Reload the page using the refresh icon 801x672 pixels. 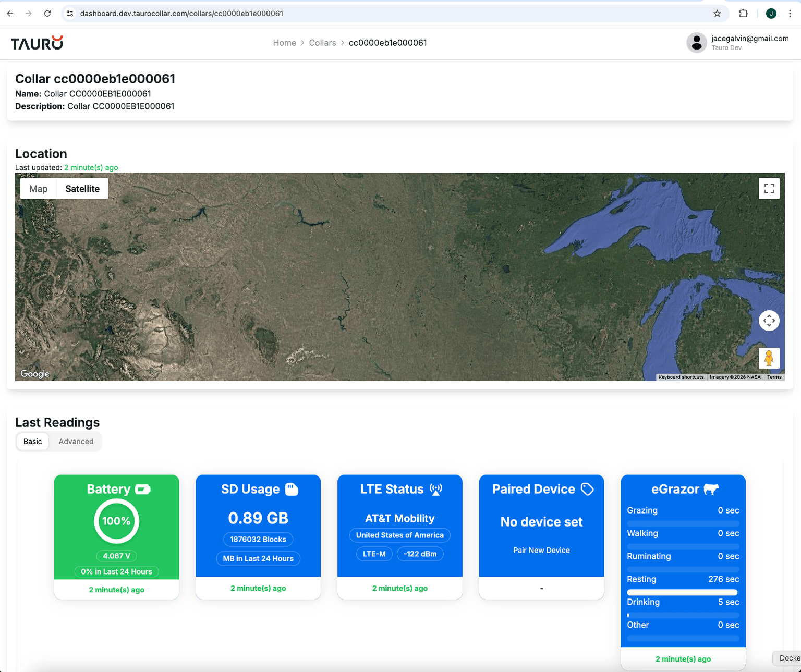click(x=47, y=14)
